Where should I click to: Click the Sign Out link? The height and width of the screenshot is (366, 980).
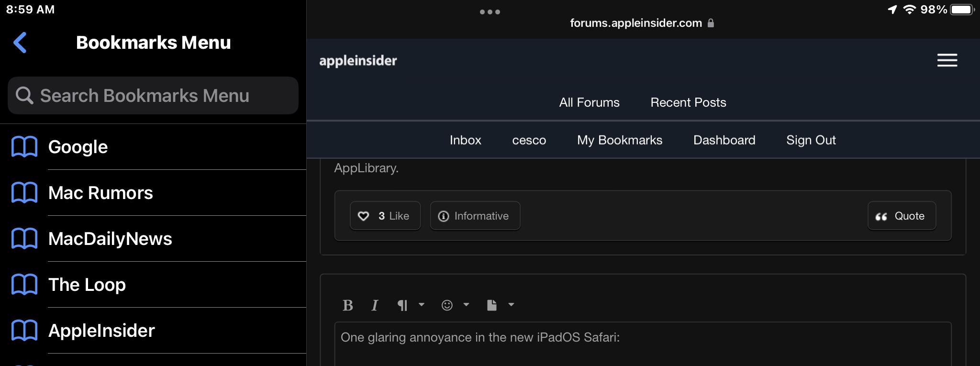[811, 140]
